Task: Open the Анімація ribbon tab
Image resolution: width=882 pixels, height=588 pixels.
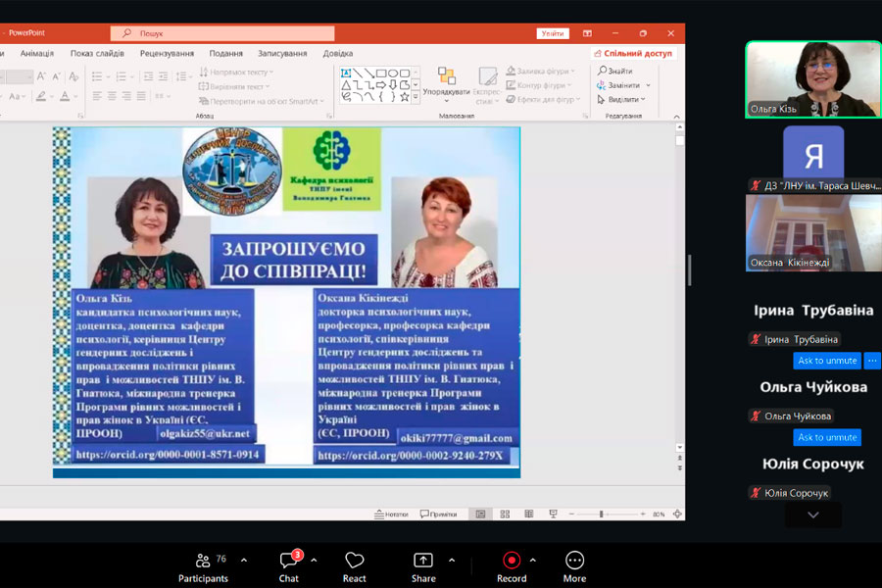Action: [37, 53]
